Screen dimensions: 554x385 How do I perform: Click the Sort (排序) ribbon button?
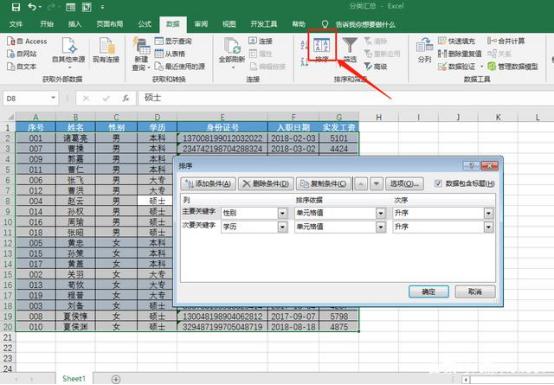(x=322, y=48)
